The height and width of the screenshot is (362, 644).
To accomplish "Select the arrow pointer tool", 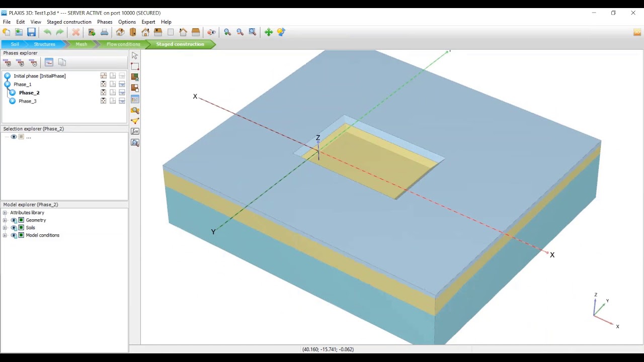I will (x=135, y=56).
